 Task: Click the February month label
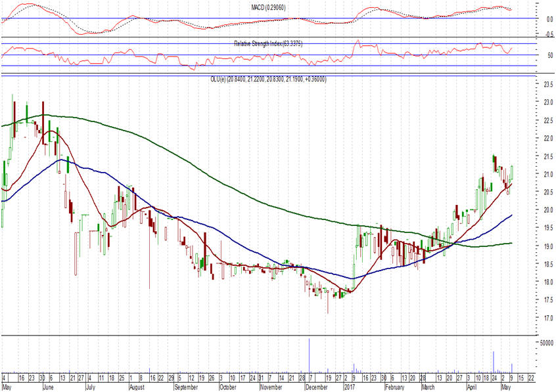pyautogui.click(x=394, y=388)
